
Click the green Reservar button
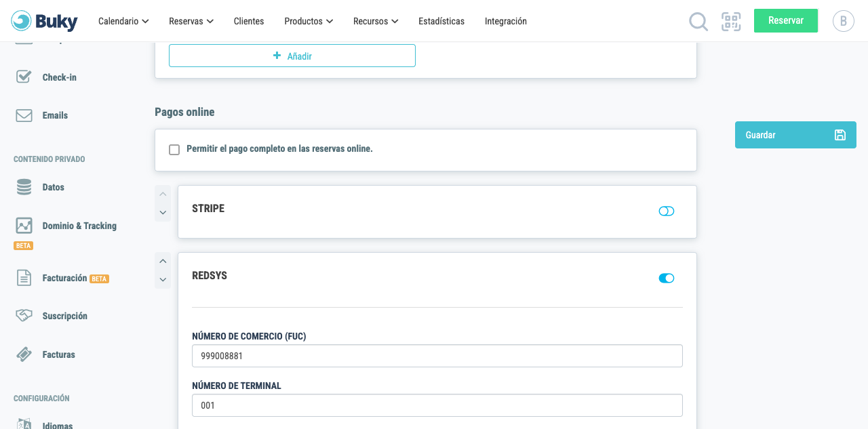tap(786, 20)
